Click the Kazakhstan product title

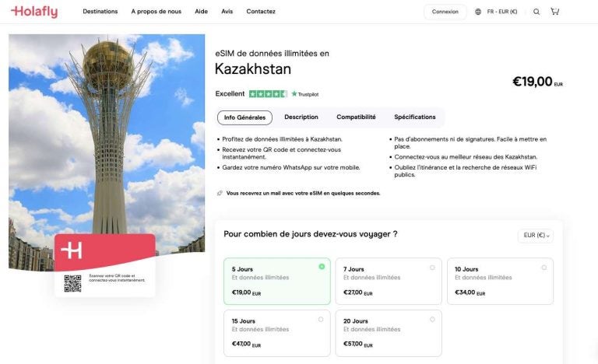pyautogui.click(x=253, y=69)
